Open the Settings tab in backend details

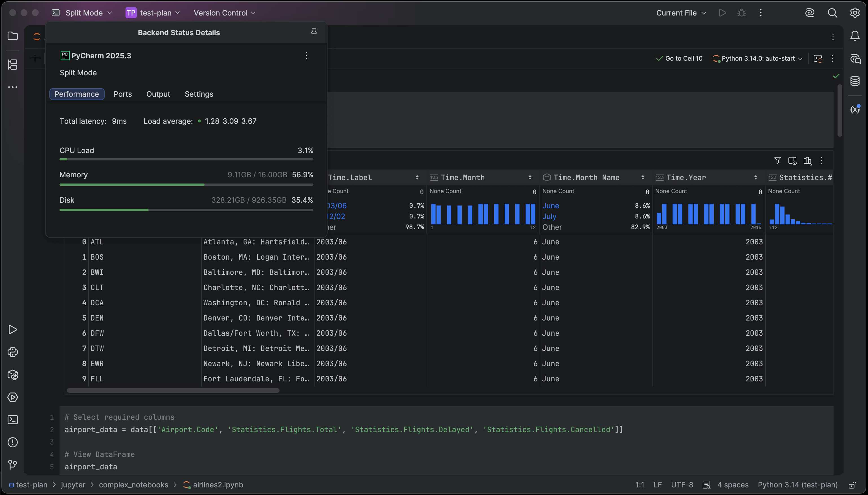coord(199,94)
